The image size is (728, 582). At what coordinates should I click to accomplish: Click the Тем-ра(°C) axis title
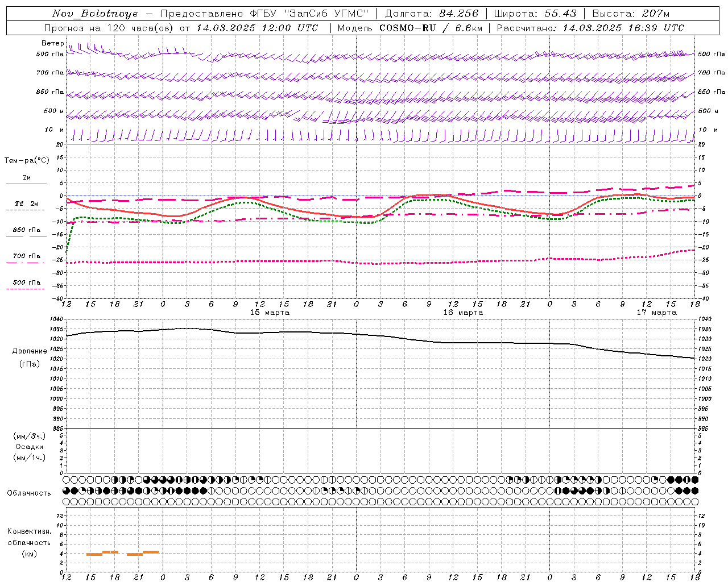[x=27, y=161]
